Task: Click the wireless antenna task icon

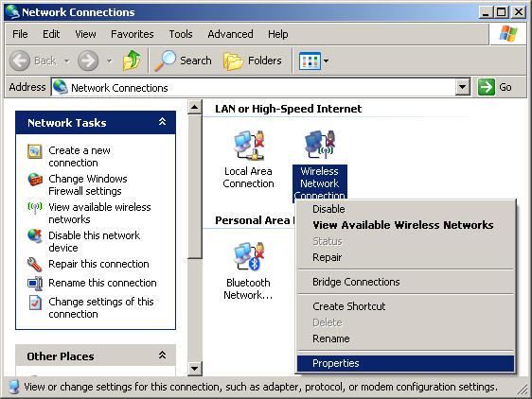Action: click(35, 207)
